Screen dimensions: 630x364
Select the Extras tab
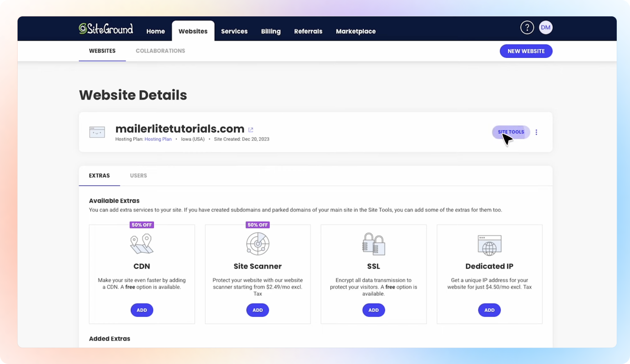click(x=100, y=176)
